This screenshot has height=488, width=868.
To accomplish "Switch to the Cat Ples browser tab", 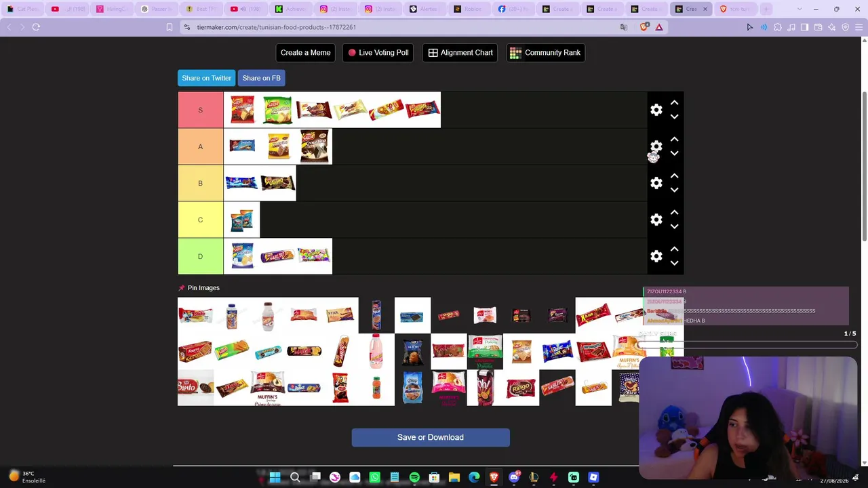I will tap(24, 9).
